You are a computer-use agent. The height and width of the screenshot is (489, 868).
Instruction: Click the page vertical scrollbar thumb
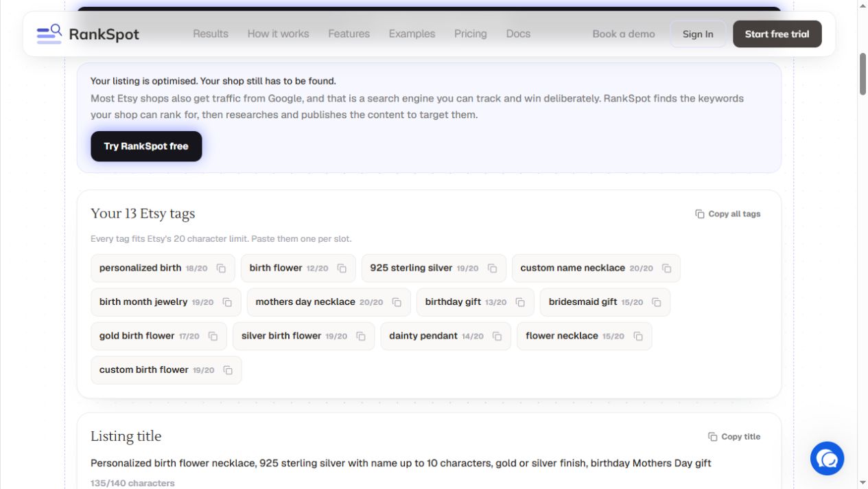coord(863,74)
